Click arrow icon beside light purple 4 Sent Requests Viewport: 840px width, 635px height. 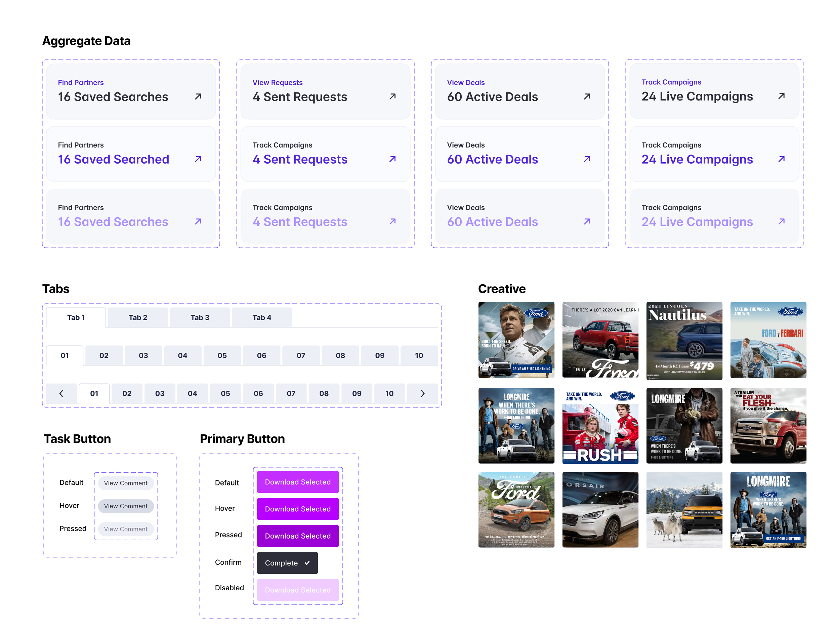tap(392, 221)
